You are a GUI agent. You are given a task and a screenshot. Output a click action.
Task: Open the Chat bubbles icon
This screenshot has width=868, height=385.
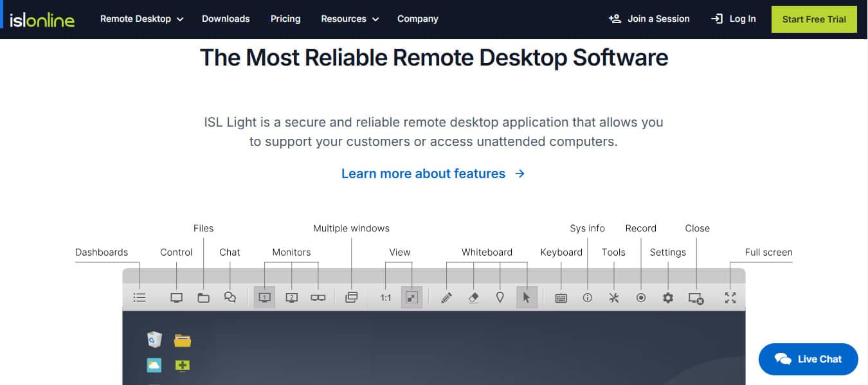click(230, 298)
